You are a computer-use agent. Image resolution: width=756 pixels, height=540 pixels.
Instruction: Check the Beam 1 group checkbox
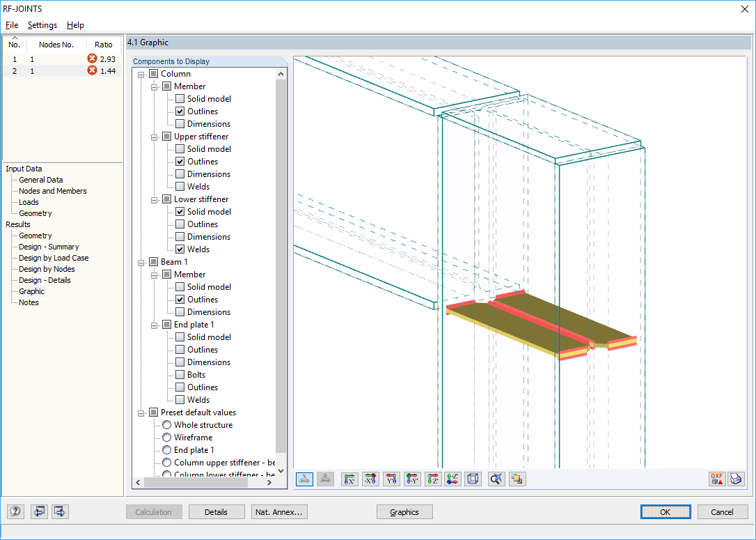(x=153, y=261)
